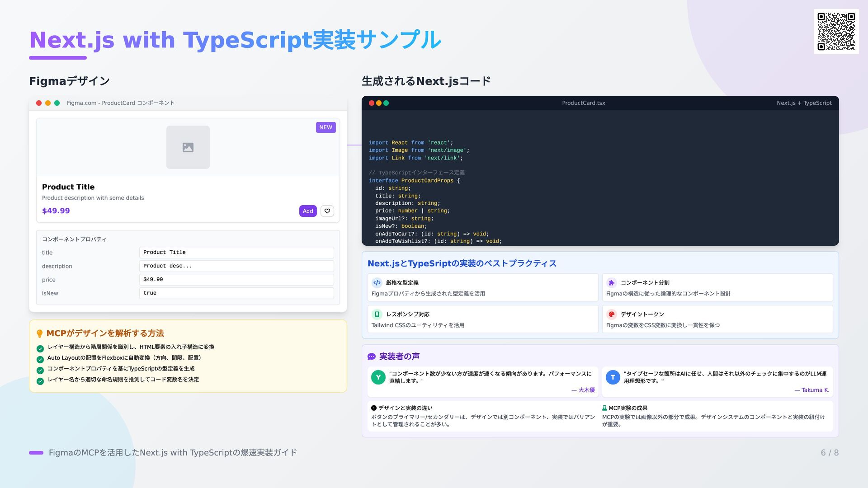This screenshot has width=868, height=488.
Task: Click the blue T avatar for Takuma K.
Action: 613,377
